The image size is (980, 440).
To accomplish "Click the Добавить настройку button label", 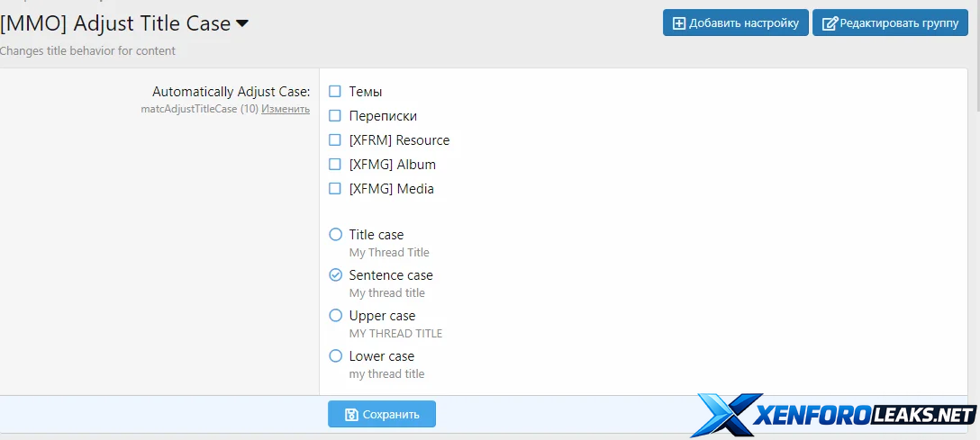I will tap(744, 23).
